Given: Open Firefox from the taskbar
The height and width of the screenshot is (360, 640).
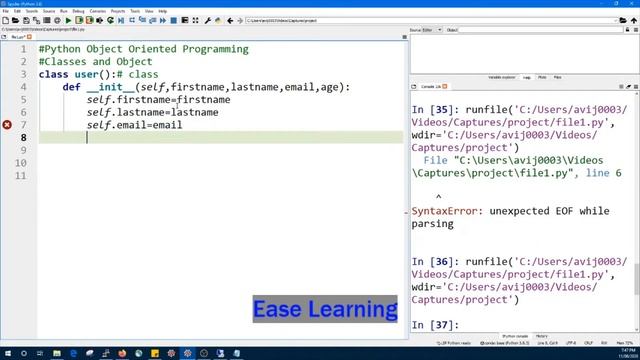Looking at the screenshot, I should tap(122, 353).
